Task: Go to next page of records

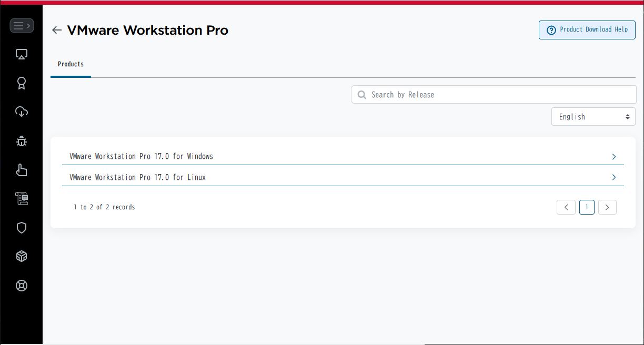Action: pyautogui.click(x=607, y=207)
